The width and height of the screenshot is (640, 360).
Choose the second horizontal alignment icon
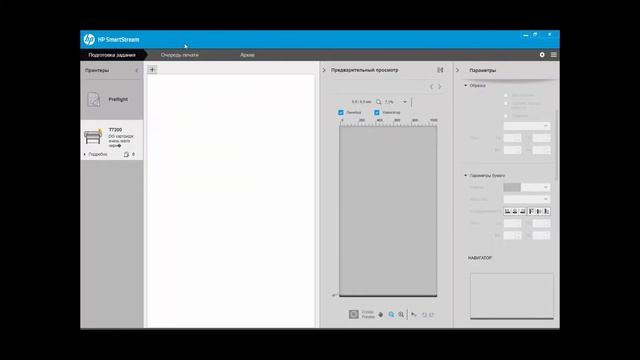[x=515, y=211]
